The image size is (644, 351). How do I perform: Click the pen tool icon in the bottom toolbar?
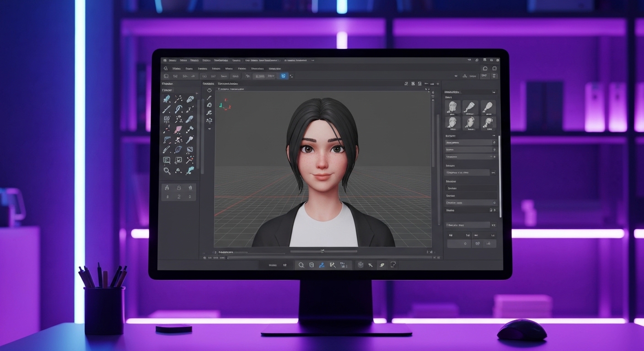tap(322, 265)
